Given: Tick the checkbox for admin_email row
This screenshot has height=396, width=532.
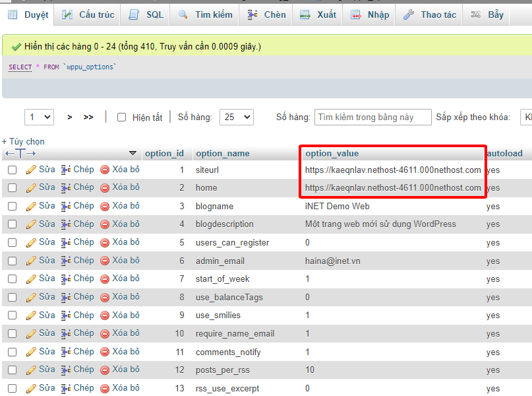Looking at the screenshot, I should coord(13,261).
